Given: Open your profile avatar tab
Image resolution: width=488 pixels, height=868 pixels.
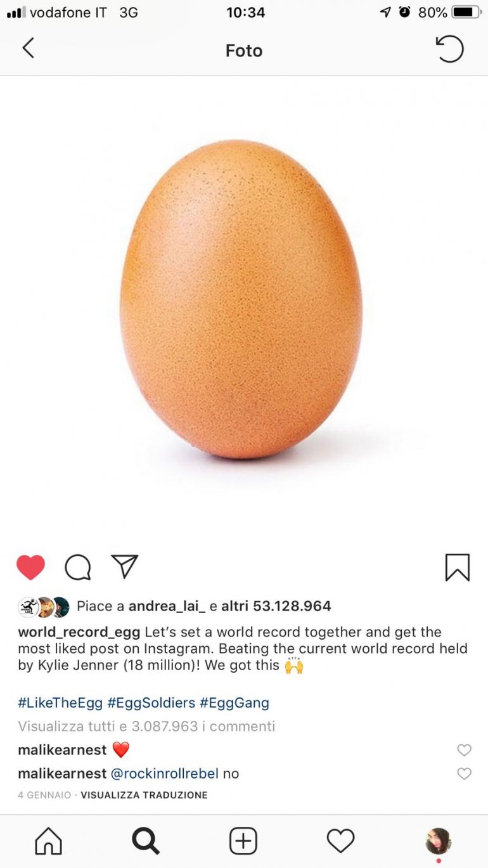Looking at the screenshot, I should point(438,841).
